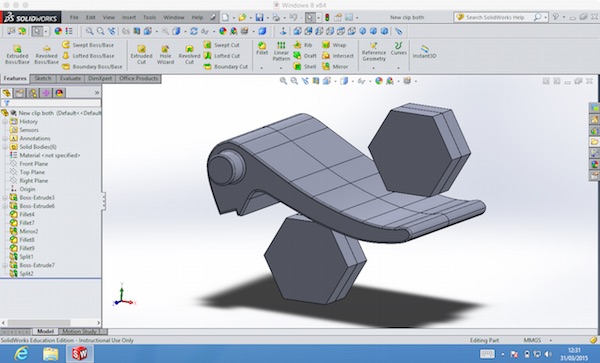Screen dimensions: 600x363
Task: Select the Extruded Boss/Base tool
Action: tap(17, 54)
